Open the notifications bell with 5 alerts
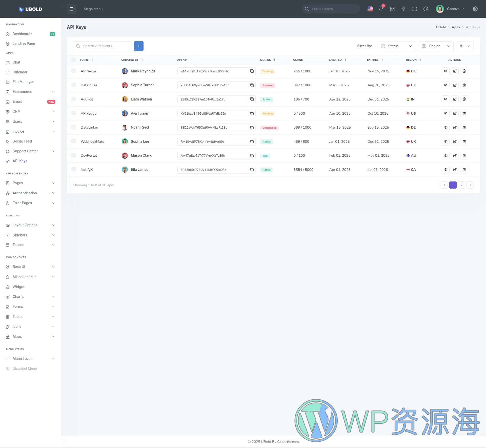 381,9
